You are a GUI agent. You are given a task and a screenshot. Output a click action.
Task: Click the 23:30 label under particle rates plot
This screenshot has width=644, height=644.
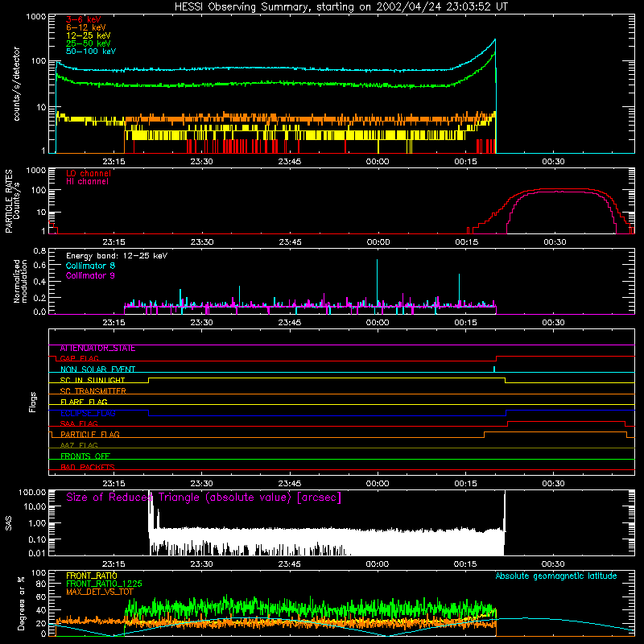click(202, 242)
